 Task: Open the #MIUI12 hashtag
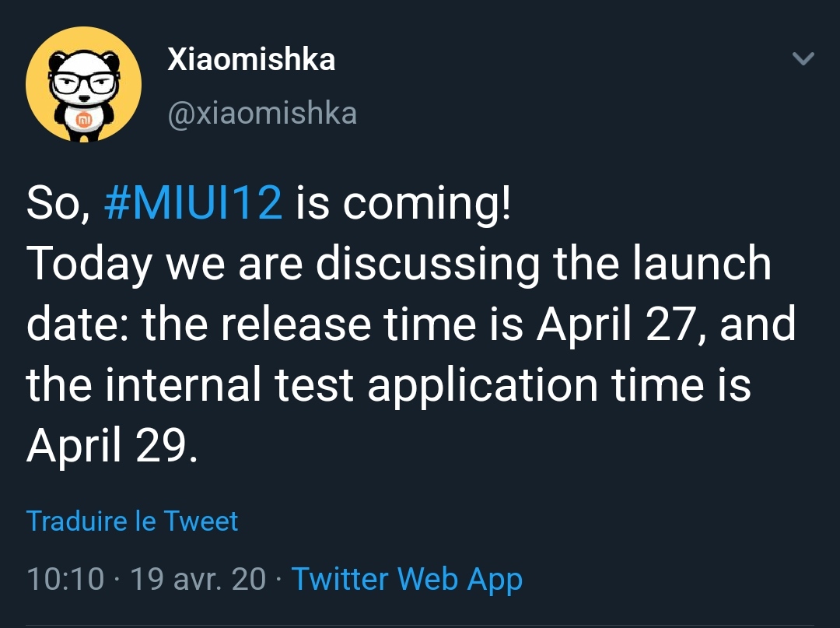193,202
